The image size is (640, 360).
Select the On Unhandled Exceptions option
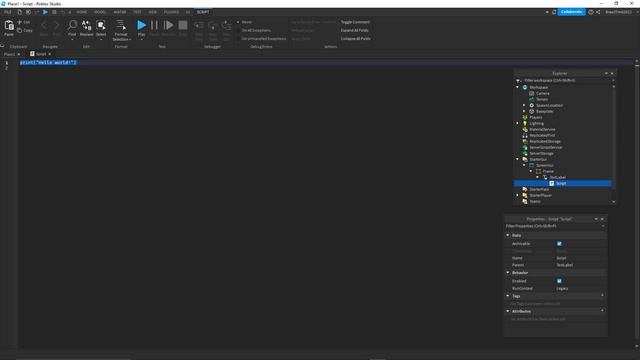tap(262, 38)
